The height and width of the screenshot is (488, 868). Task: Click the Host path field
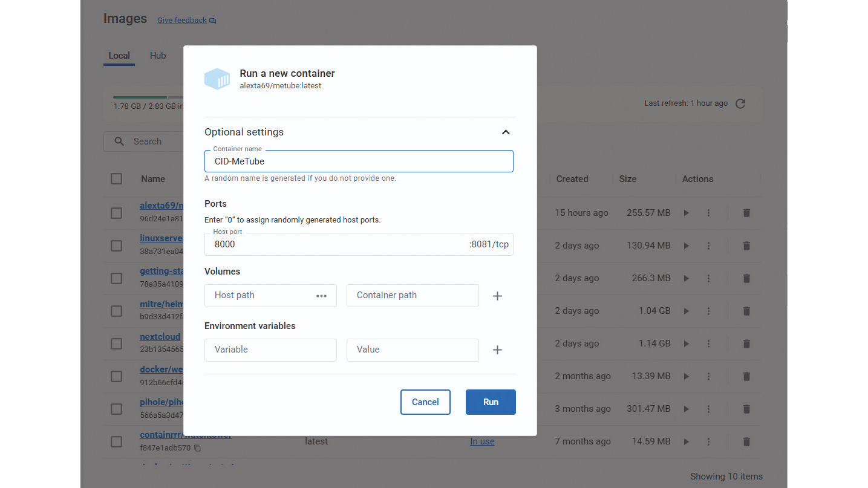point(270,296)
